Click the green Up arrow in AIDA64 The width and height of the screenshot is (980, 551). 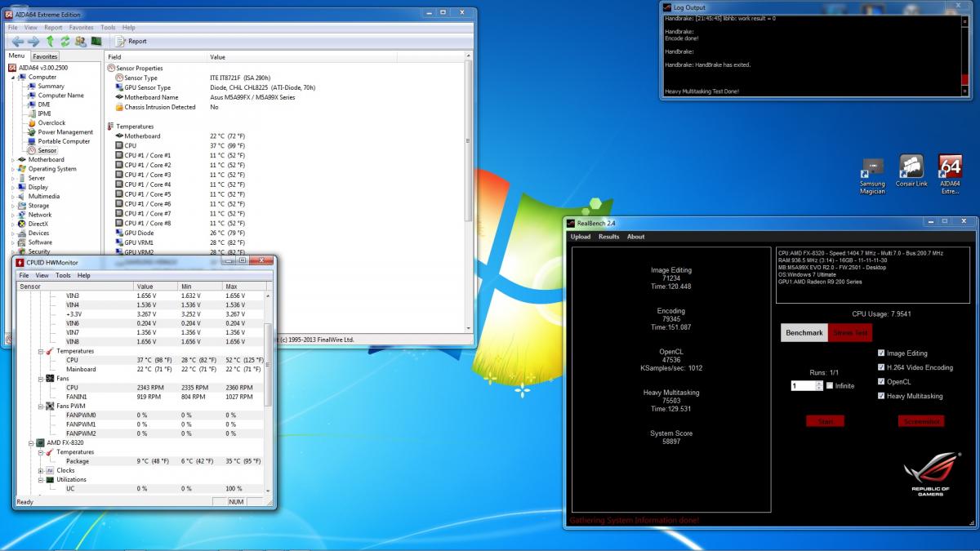pyautogui.click(x=50, y=41)
